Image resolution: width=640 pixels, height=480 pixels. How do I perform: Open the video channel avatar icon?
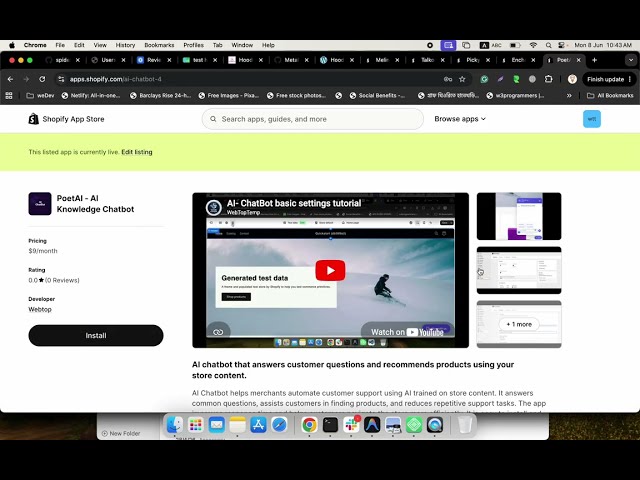point(213,207)
